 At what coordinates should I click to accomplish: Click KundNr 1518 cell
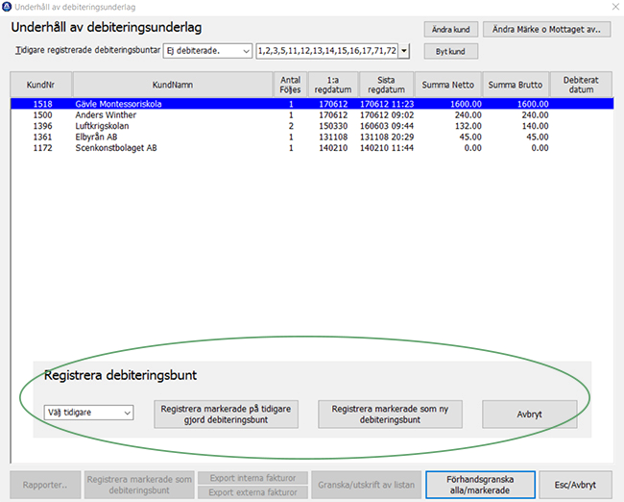coord(43,104)
